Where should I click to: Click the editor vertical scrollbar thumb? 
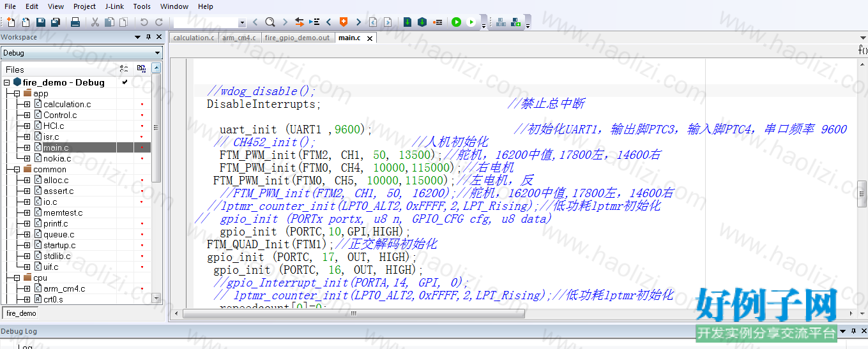862,193
